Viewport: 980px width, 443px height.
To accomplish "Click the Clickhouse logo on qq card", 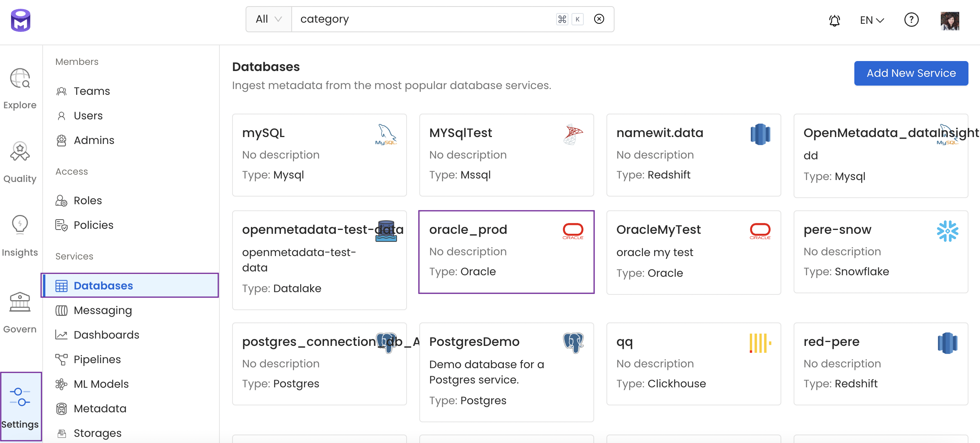I will click(760, 343).
